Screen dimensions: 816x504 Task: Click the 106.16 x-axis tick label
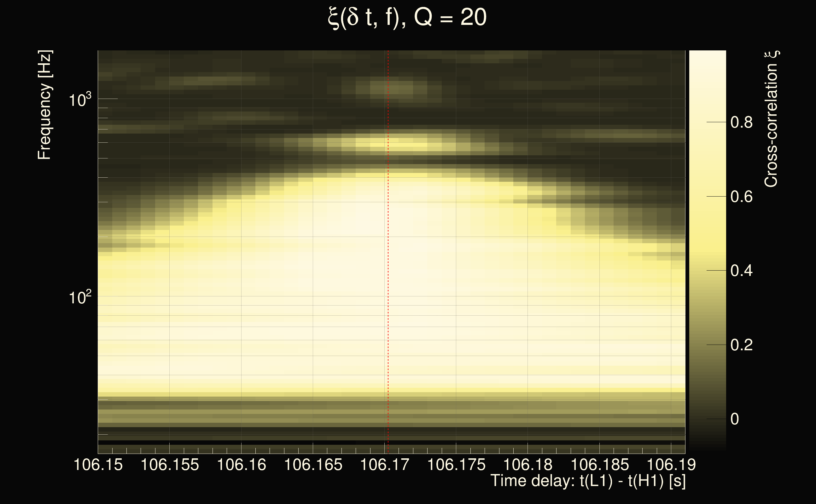pyautogui.click(x=242, y=465)
